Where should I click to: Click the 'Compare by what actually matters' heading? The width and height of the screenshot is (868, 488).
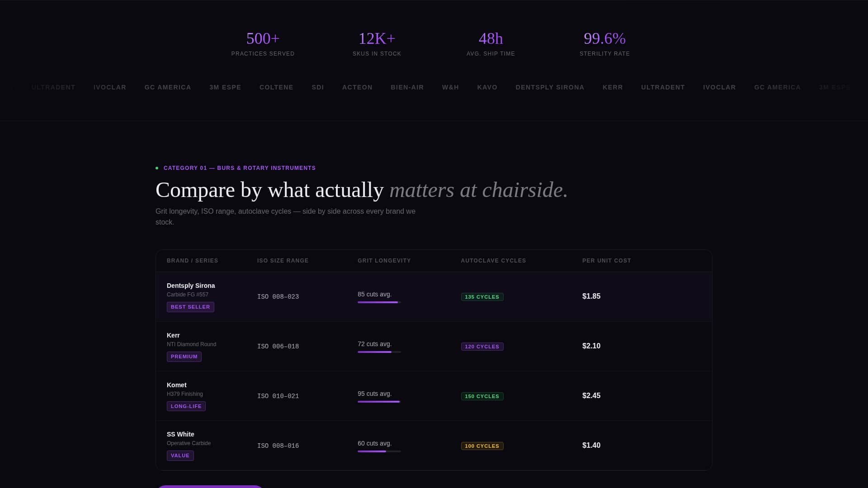click(362, 190)
